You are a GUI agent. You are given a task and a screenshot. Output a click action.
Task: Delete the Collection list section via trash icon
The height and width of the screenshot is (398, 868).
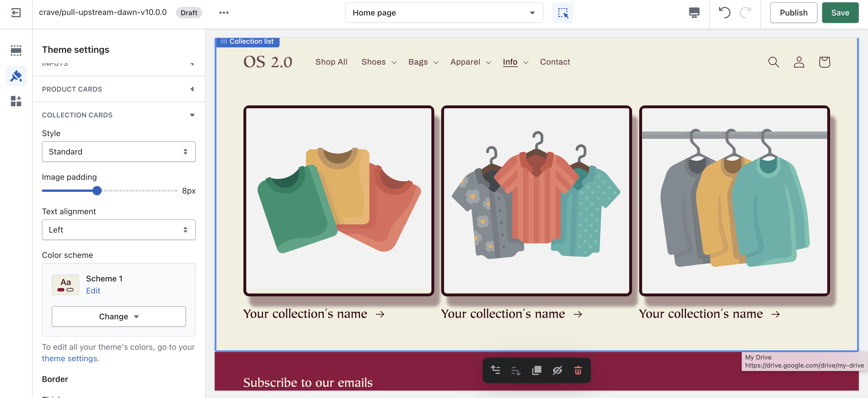[578, 370]
